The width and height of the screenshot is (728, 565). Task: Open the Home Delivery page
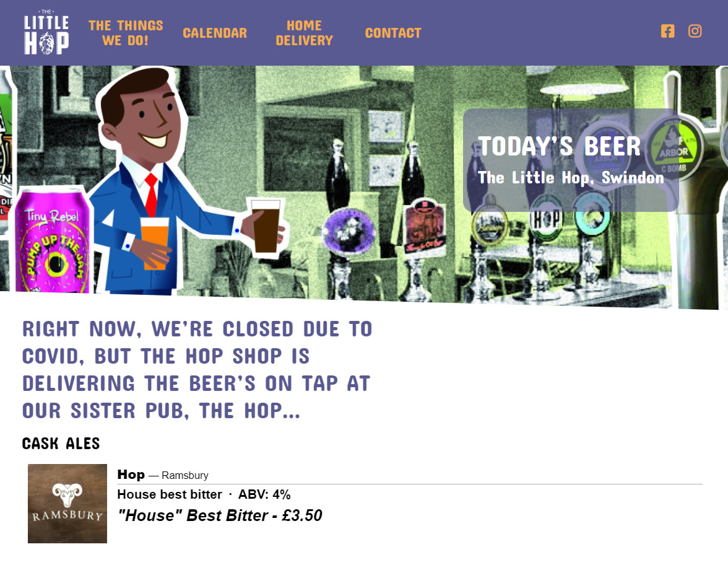click(x=304, y=33)
